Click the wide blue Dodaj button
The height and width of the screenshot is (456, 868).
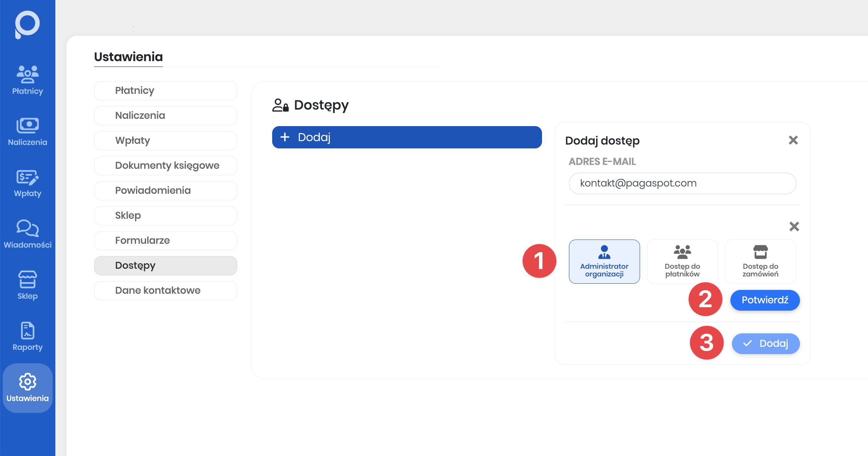[407, 137]
